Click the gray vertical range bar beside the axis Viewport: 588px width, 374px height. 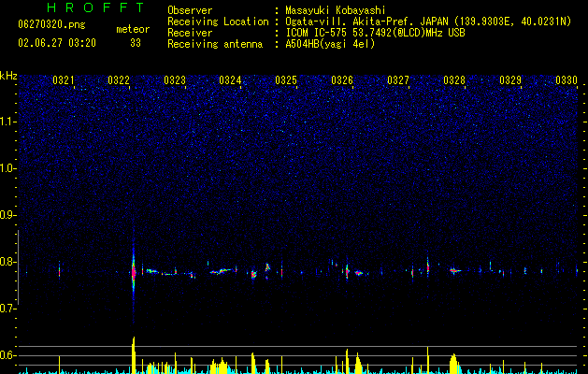18,267
